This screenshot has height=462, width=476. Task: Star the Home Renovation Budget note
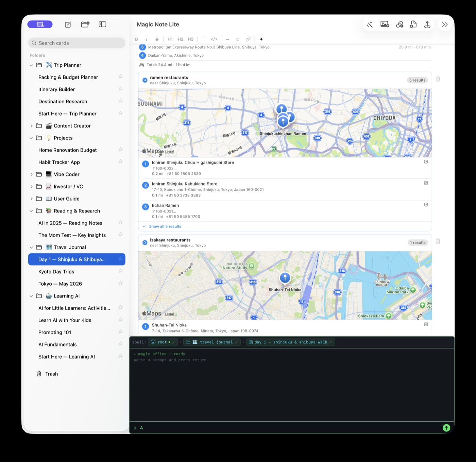(x=120, y=150)
